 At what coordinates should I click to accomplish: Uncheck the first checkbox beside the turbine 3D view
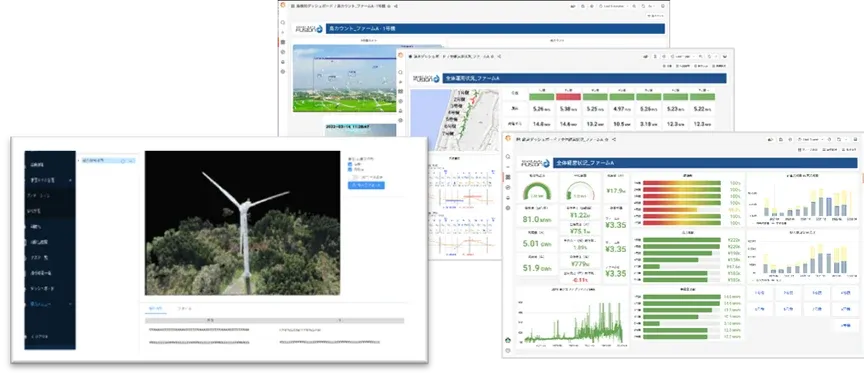point(350,164)
